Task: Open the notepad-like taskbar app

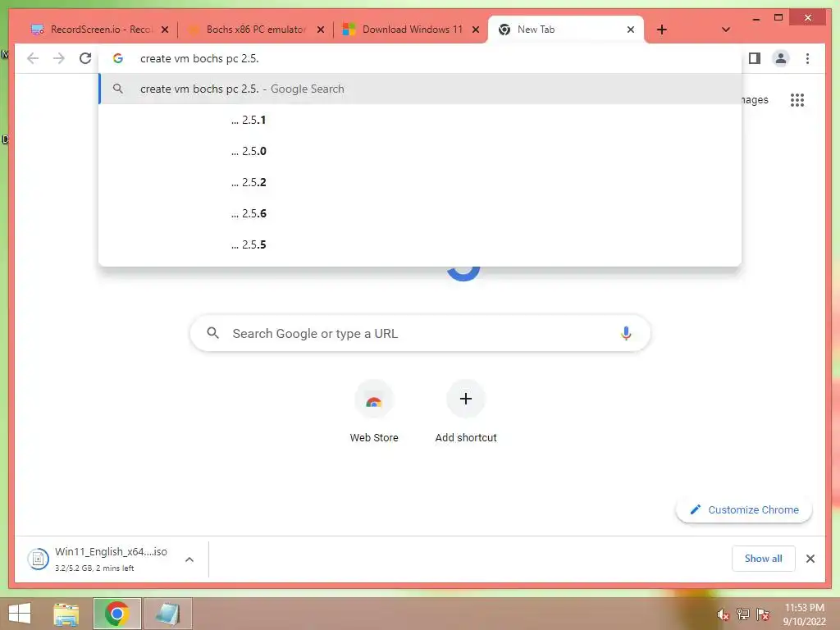Action: pos(167,614)
